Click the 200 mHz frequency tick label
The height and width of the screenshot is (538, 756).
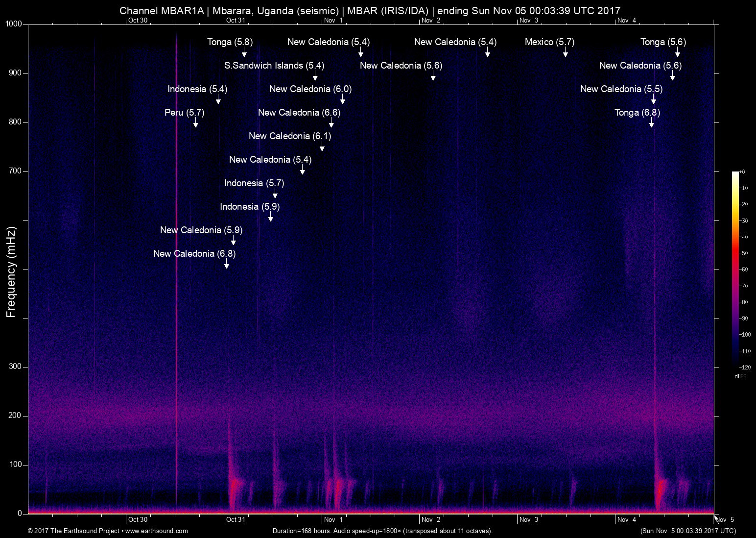click(x=14, y=416)
